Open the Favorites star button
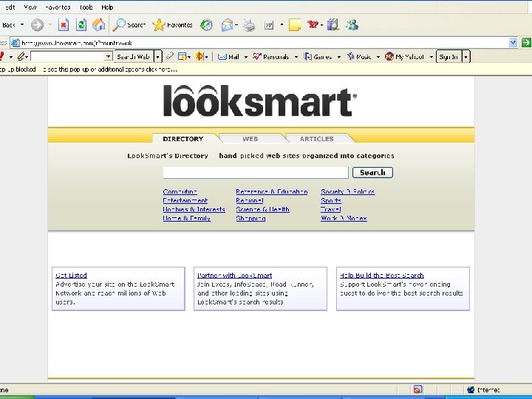Viewport: 532px width, 399px height. coord(172,25)
